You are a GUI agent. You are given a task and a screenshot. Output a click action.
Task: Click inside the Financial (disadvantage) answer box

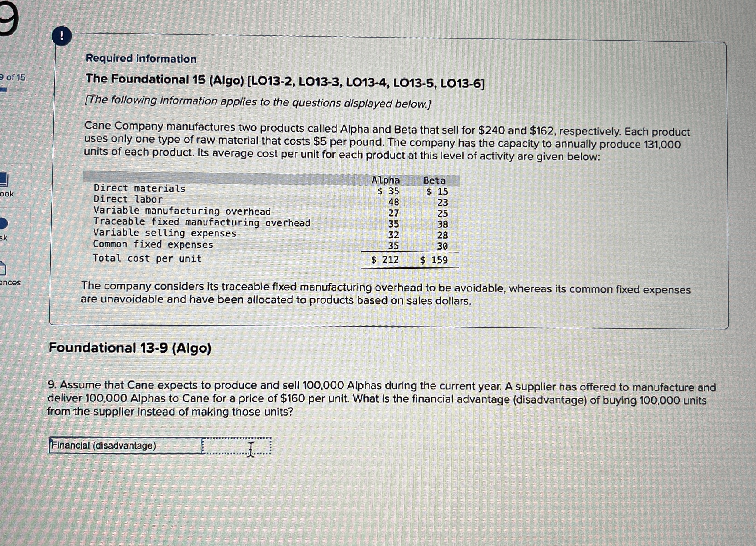coord(237,445)
